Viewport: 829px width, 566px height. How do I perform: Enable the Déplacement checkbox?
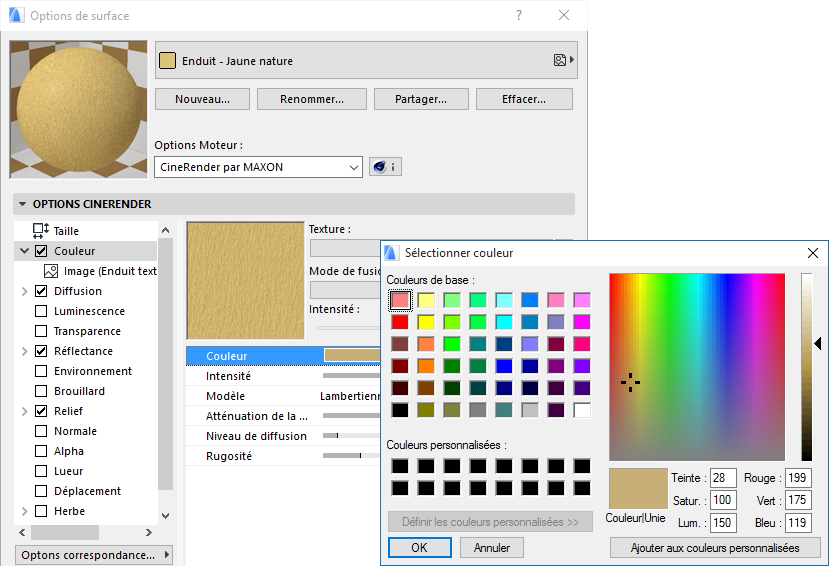[x=41, y=491]
